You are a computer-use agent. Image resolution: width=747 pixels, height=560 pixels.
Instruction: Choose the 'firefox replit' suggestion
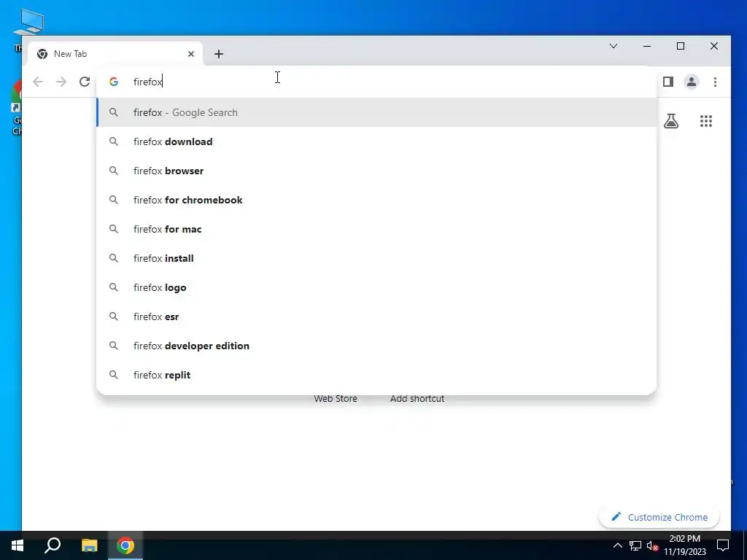[376, 375]
